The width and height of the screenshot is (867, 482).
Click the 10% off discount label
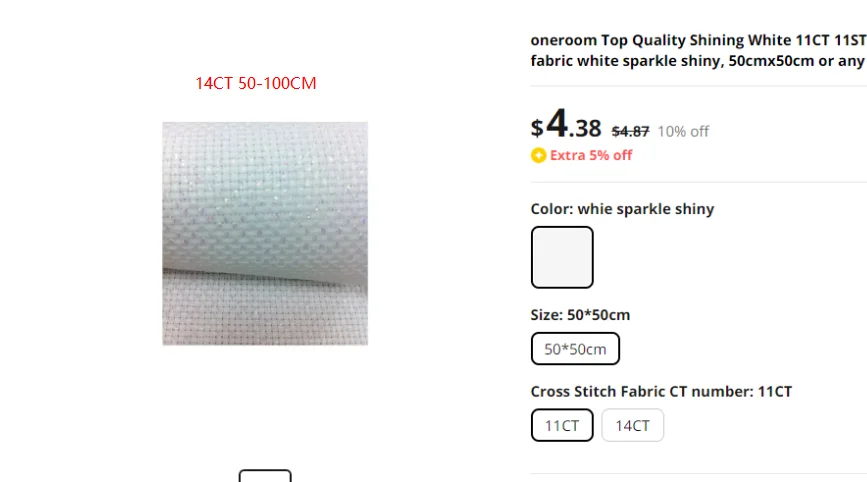coord(683,132)
